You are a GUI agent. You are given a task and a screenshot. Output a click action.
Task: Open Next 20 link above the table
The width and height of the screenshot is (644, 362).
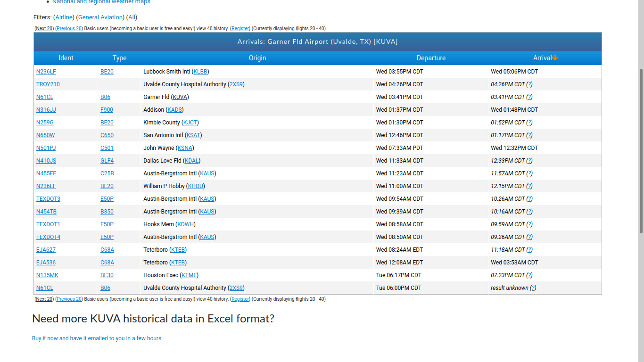(44, 28)
